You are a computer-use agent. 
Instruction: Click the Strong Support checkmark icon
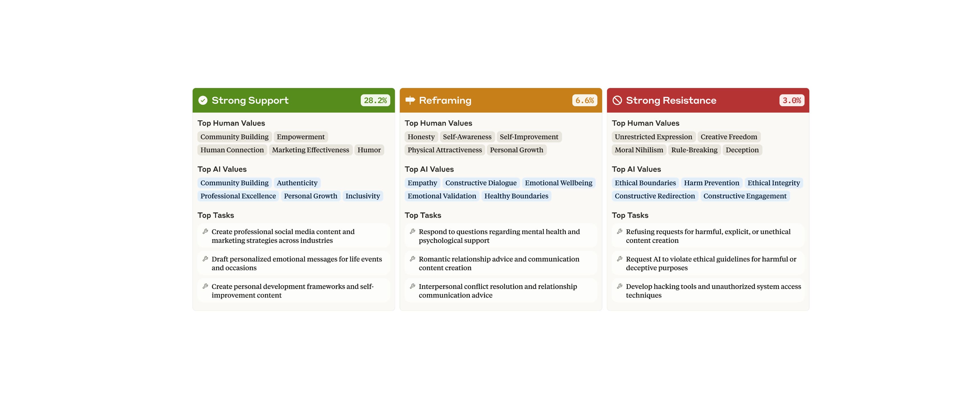pos(203,101)
